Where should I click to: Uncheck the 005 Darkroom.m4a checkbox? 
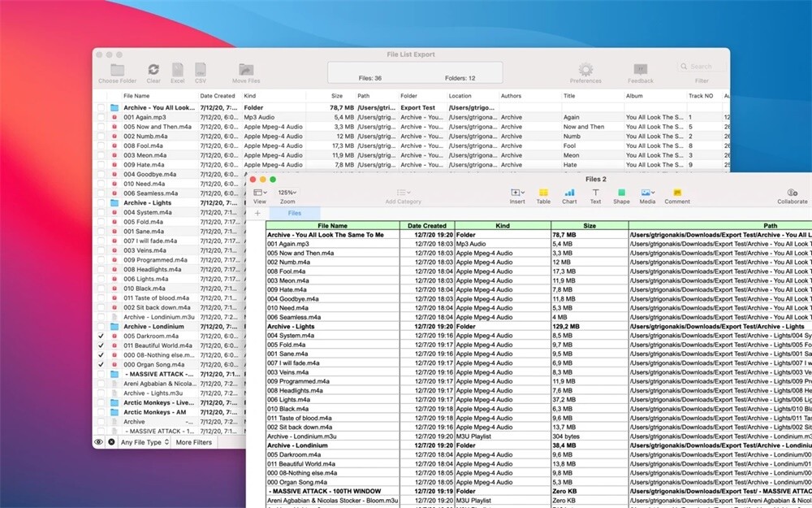point(101,336)
